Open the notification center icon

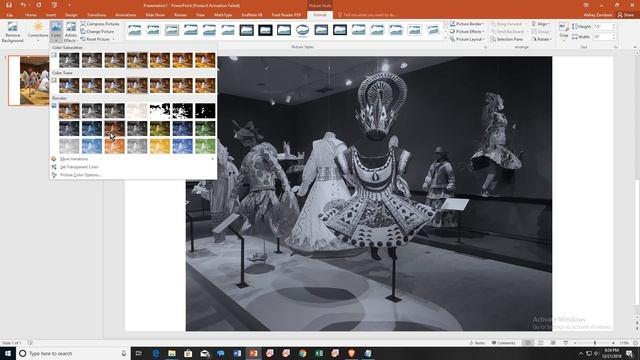tap(629, 353)
